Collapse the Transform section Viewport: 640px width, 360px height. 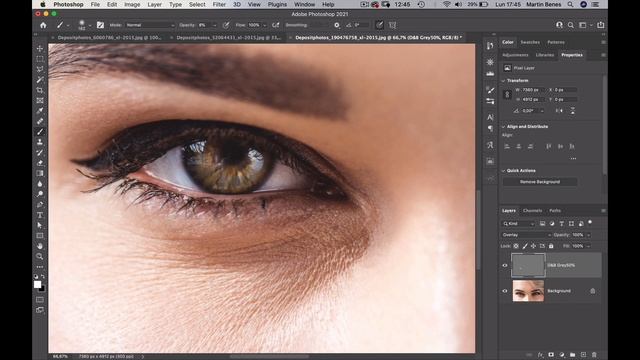(503, 81)
